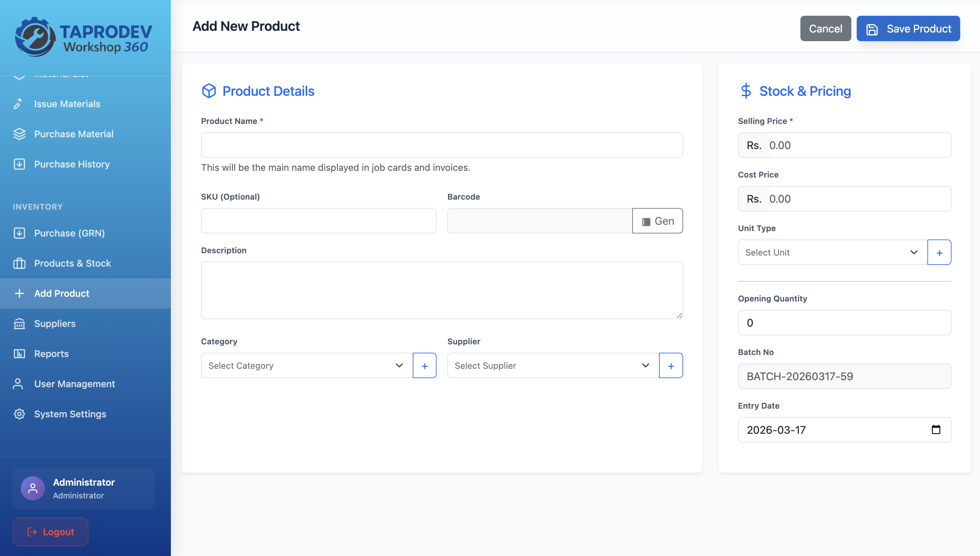Click the Gen barcode generate button
Screen dimensions: 980x556
tap(657, 221)
